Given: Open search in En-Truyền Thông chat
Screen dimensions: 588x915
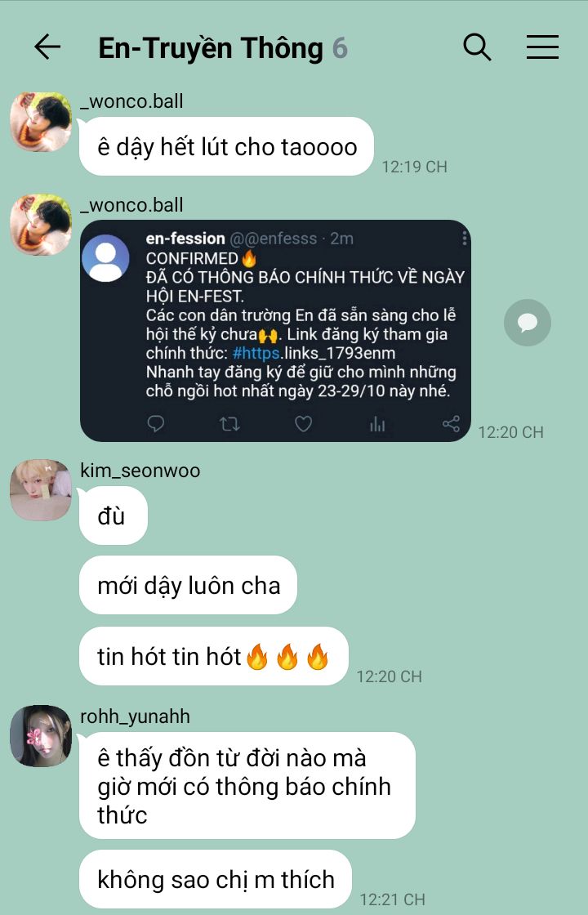Looking at the screenshot, I should tap(477, 47).
